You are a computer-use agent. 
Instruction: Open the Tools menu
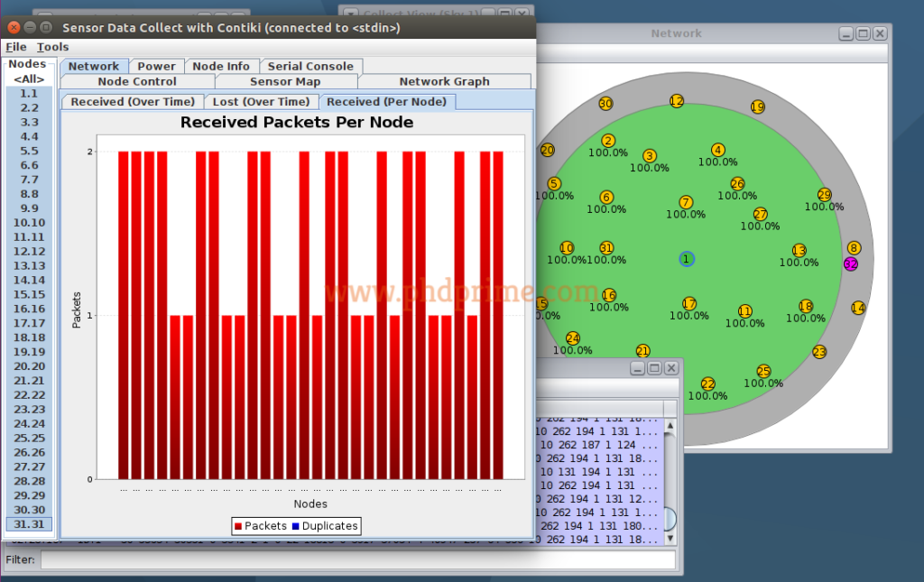52,47
